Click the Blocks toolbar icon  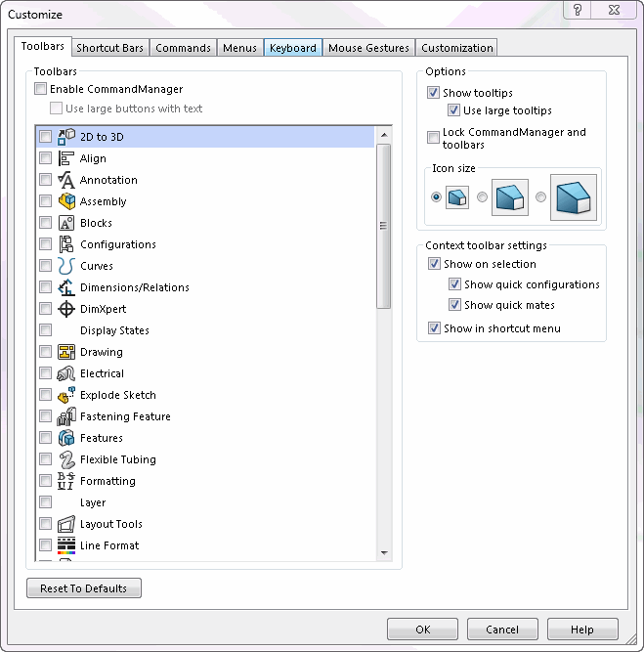pos(66,223)
